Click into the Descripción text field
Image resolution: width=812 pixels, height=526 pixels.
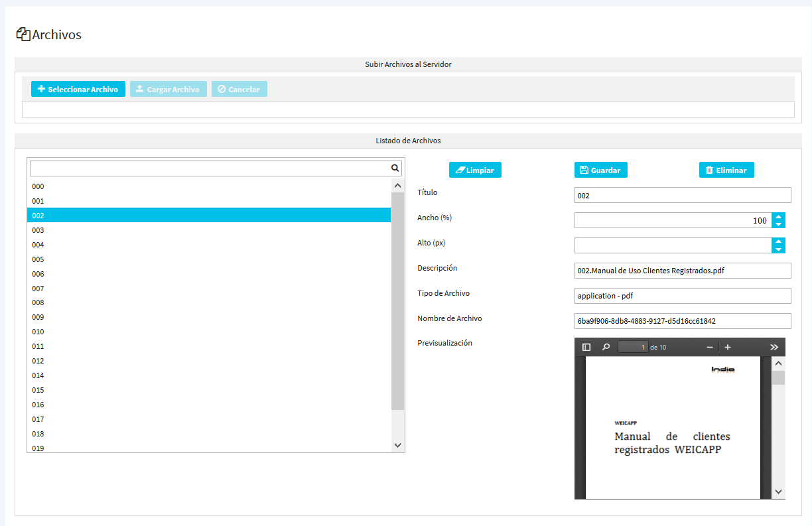[683, 271]
